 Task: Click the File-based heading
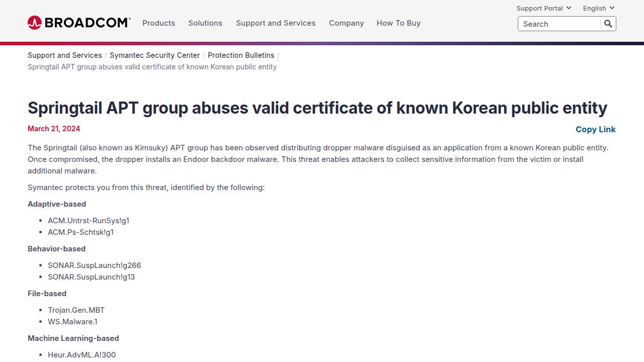pyautogui.click(x=47, y=294)
